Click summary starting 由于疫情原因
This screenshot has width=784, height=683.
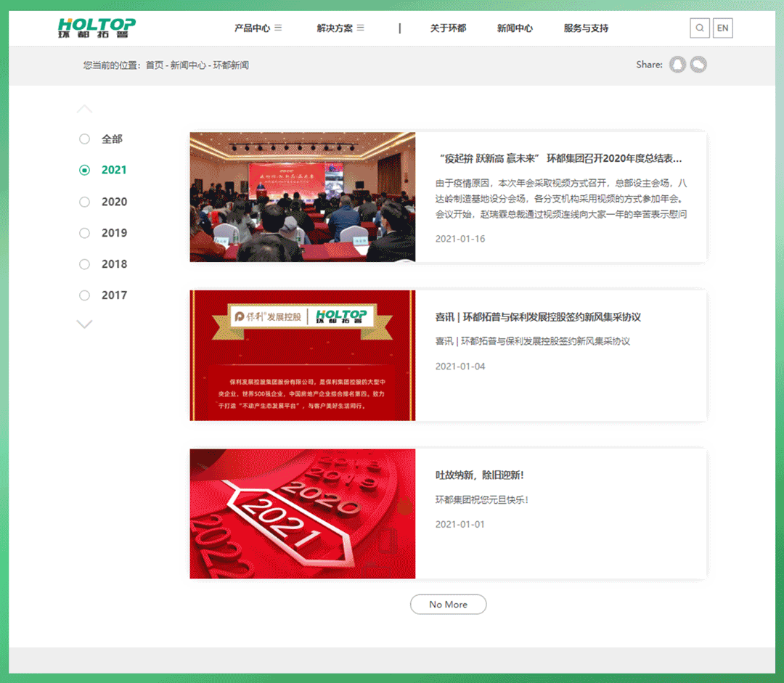coord(561,198)
